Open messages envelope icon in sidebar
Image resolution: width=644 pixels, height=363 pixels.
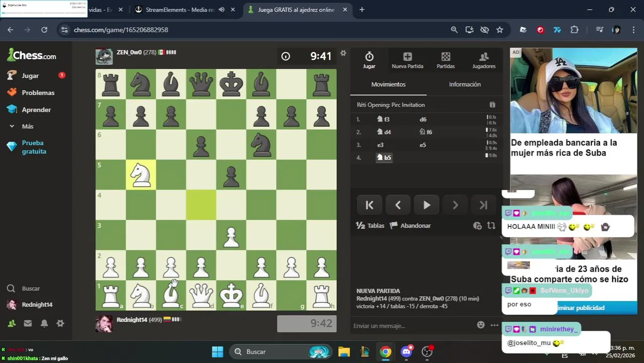28,324
